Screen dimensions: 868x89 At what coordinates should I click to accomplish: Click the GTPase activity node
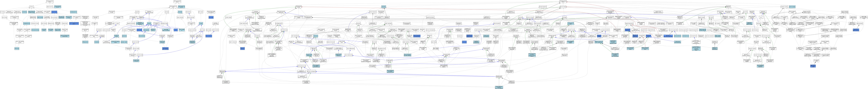coord(85,42)
